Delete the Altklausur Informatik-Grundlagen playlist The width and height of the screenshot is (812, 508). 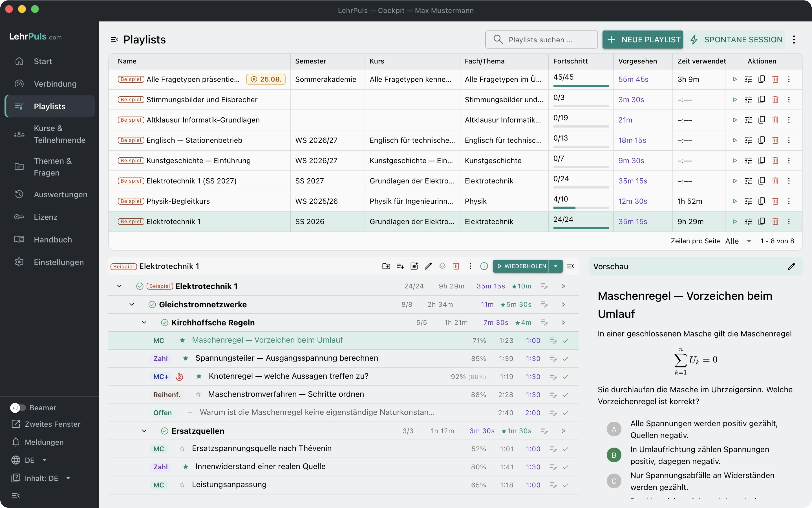coord(775,120)
